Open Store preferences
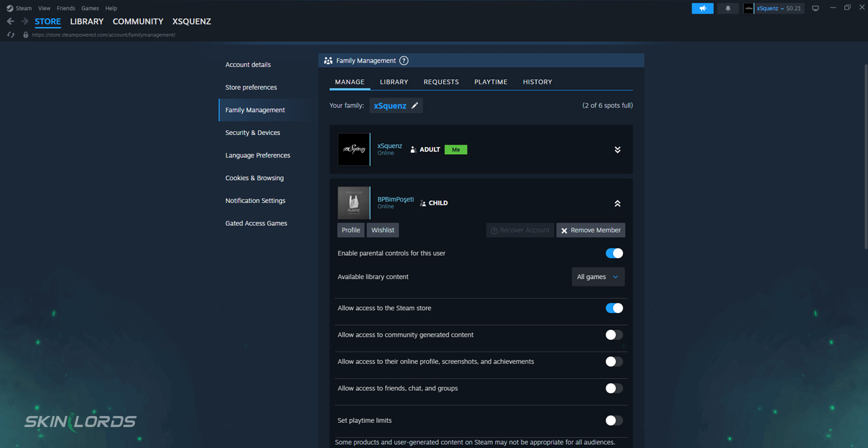The height and width of the screenshot is (448, 868). tap(251, 88)
